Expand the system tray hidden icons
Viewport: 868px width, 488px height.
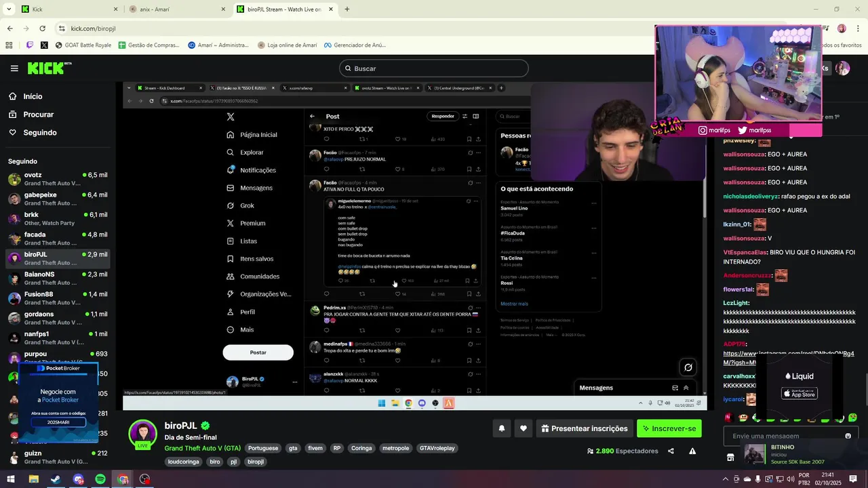725,479
